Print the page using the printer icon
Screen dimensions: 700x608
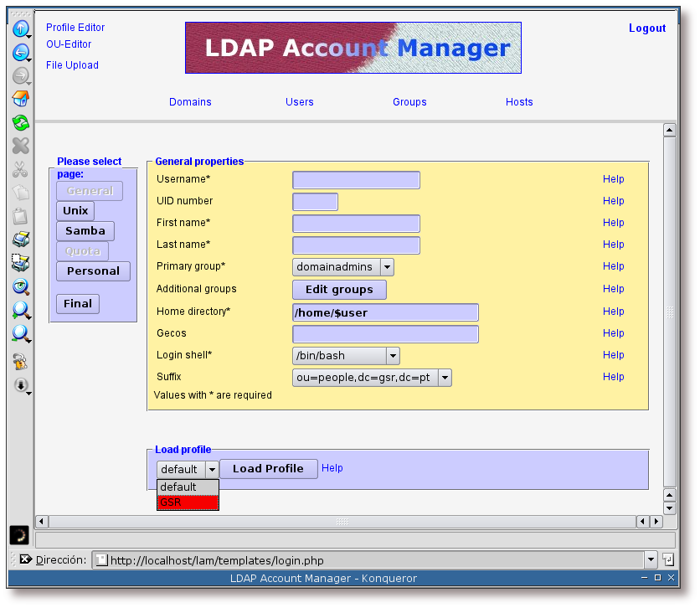coord(20,240)
